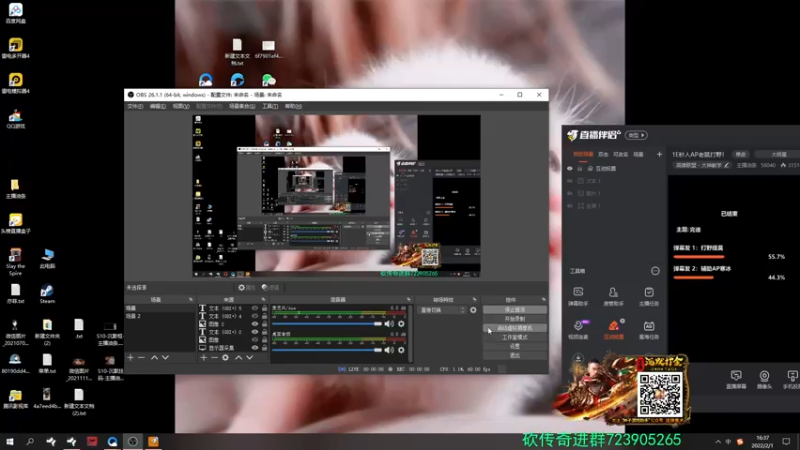Click 退出 button in OBS controls
This screenshot has height=450, width=800.
click(x=514, y=355)
